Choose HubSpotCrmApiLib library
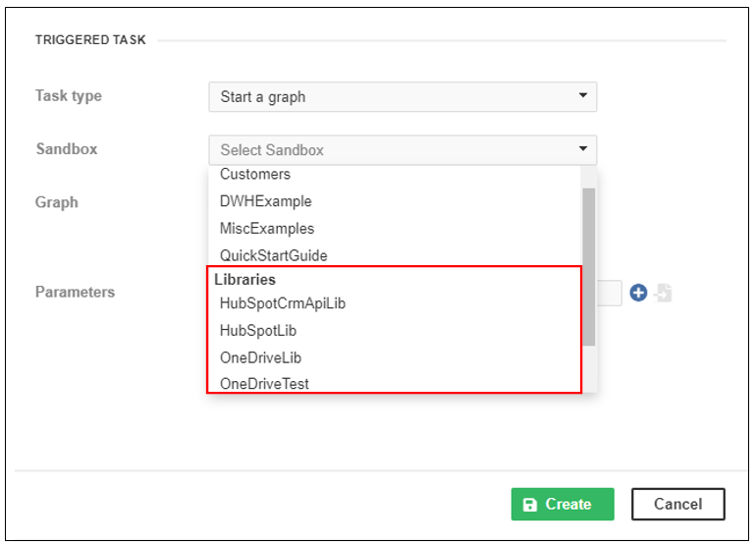This screenshot has width=756, height=545. (x=283, y=303)
